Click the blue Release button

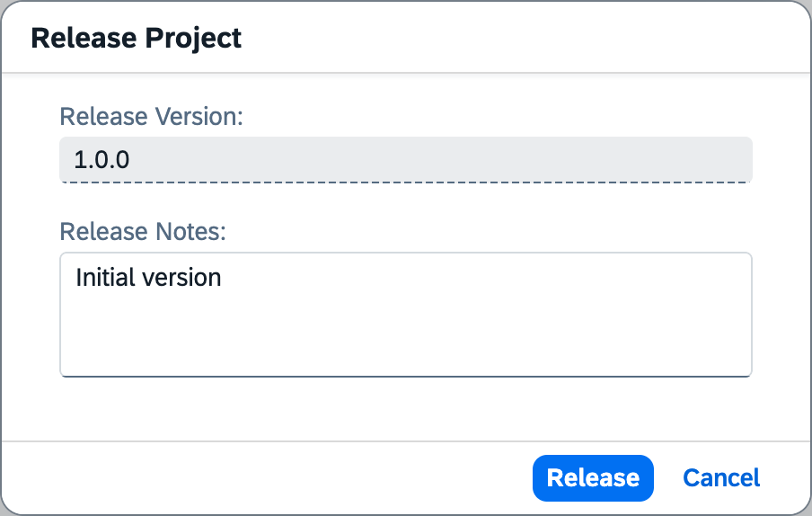click(592, 477)
